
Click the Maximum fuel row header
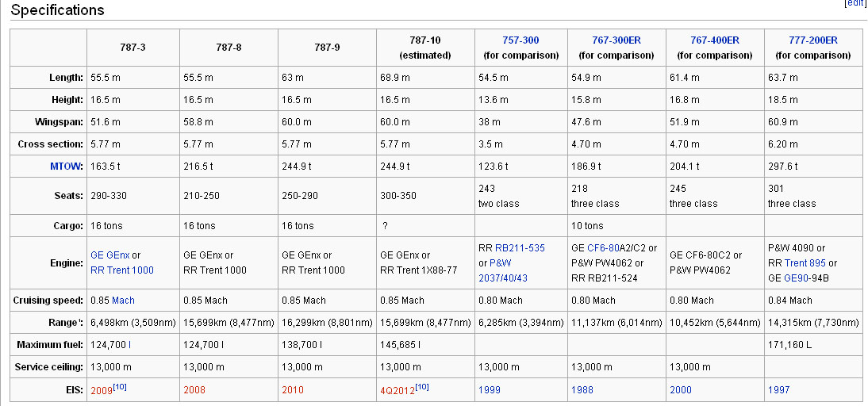pyautogui.click(x=48, y=345)
